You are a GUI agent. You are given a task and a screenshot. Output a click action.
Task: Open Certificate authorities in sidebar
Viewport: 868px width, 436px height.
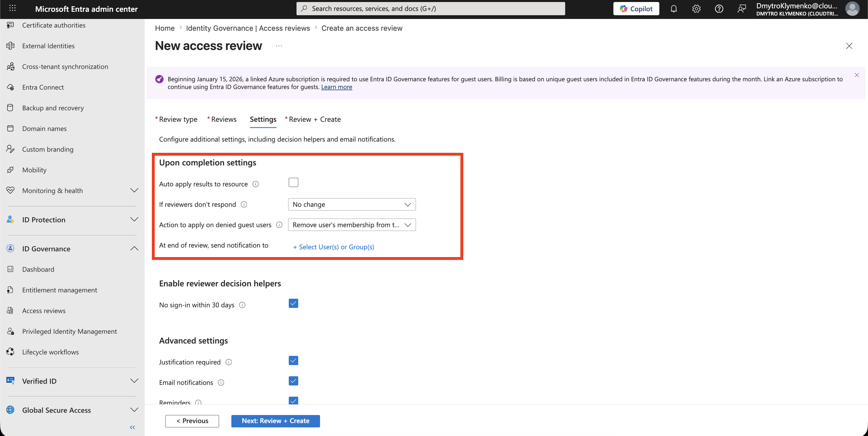pyautogui.click(x=54, y=25)
